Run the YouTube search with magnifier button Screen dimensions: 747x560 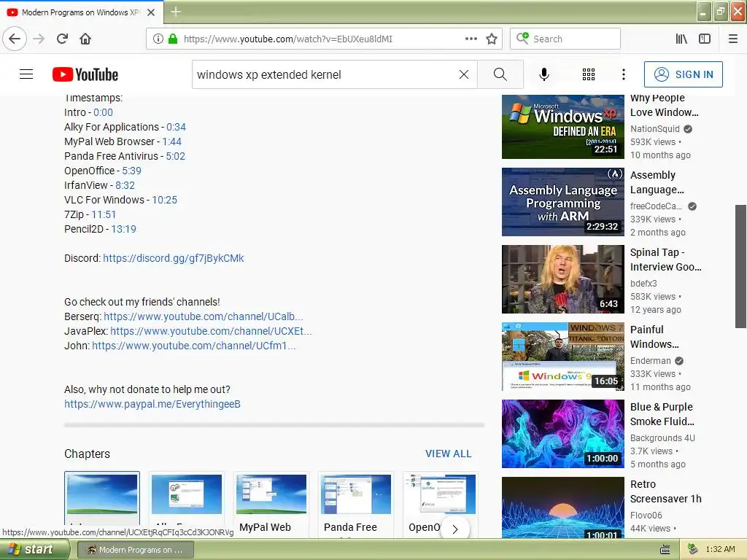coord(500,74)
